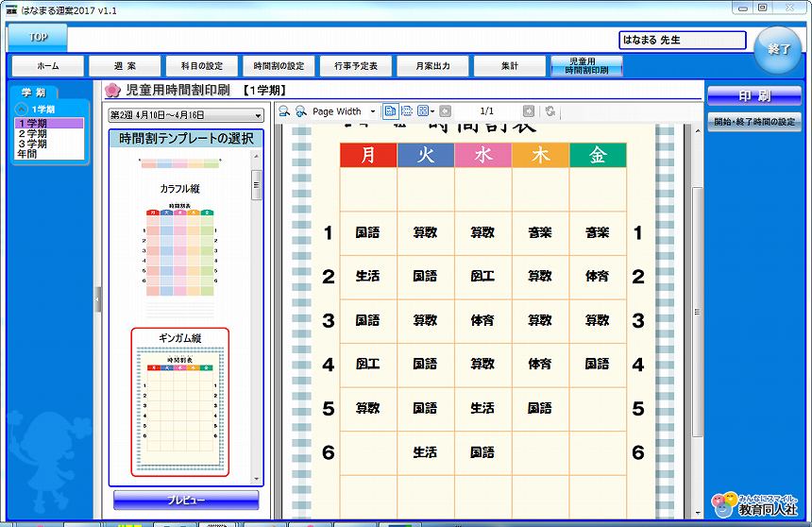Go to next page in preview

coord(528,110)
